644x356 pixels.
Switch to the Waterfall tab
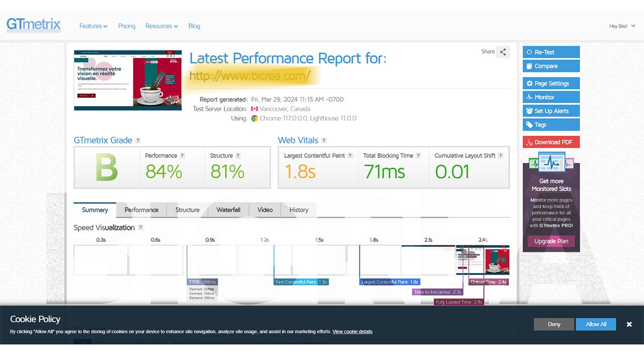click(x=228, y=210)
